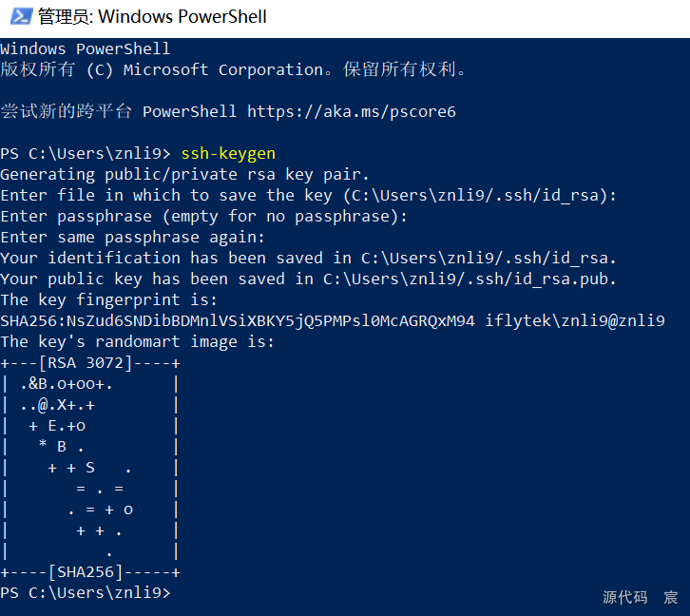Click the SHA256 key fingerprint string

pyautogui.click(x=237, y=320)
